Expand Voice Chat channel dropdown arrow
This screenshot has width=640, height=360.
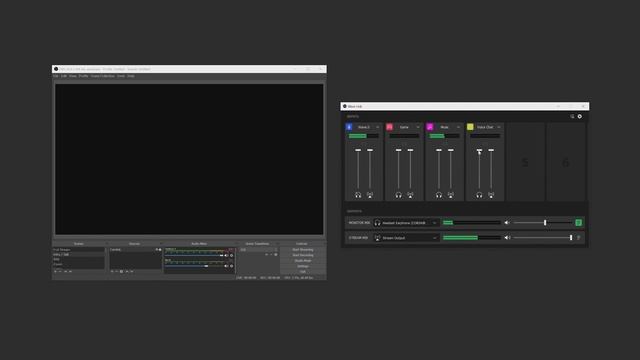click(x=498, y=127)
